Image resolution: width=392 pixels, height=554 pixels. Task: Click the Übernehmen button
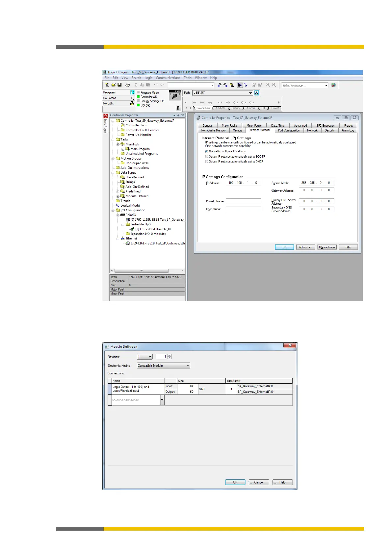[x=327, y=247]
